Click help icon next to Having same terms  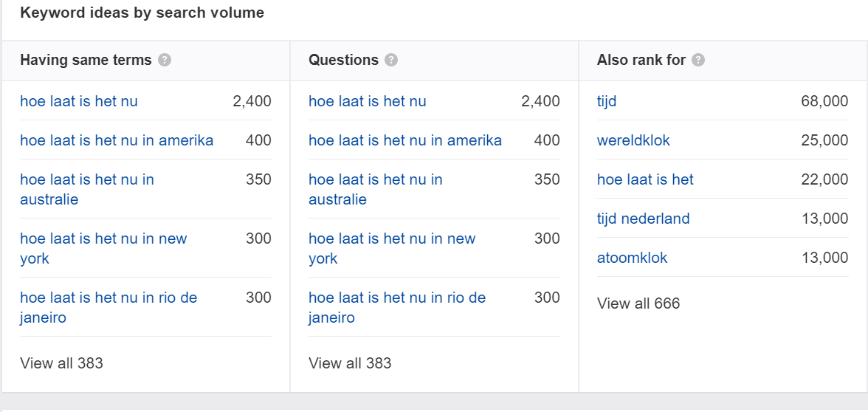pos(165,61)
